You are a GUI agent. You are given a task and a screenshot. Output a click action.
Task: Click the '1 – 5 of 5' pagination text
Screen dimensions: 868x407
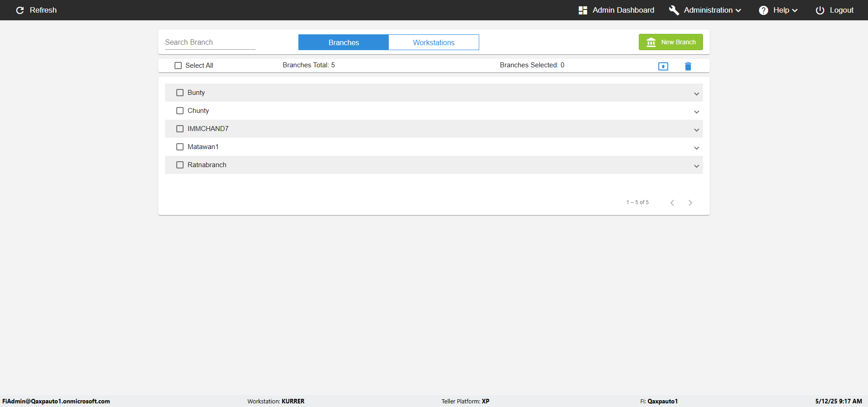(x=637, y=202)
